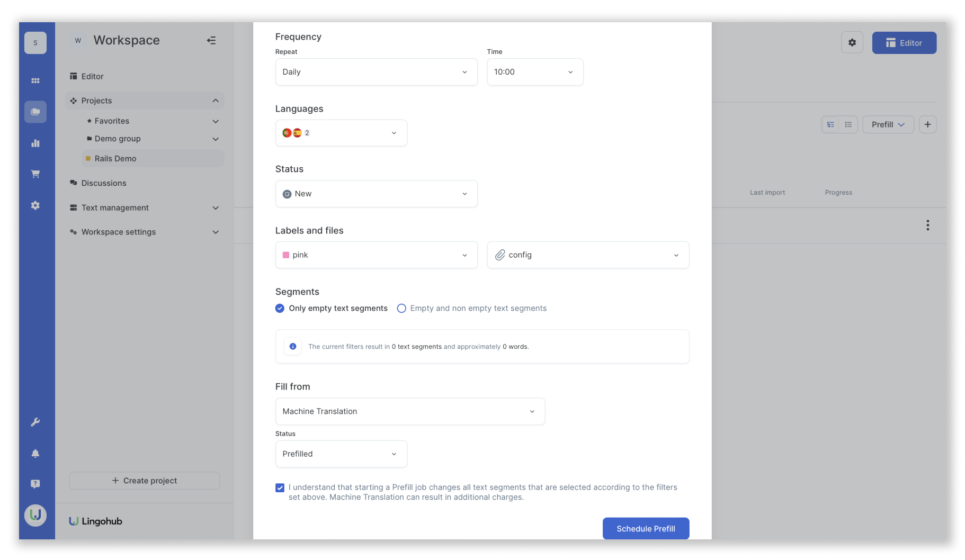Open the pink label color selector
This screenshot has width=965, height=560.
[x=376, y=255]
